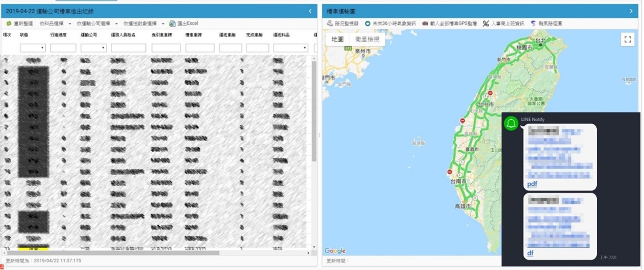The image size is (644, 270).
Task: Click the driver name (運務人員姓名) filter field
Action: [129, 48]
